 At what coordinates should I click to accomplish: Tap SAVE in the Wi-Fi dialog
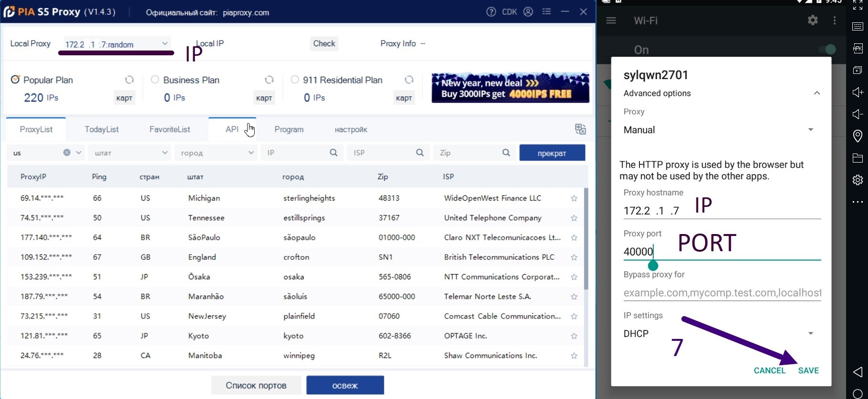tap(808, 370)
